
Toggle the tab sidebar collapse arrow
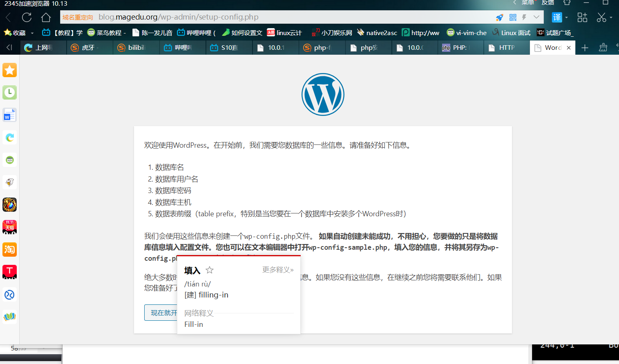pos(9,47)
